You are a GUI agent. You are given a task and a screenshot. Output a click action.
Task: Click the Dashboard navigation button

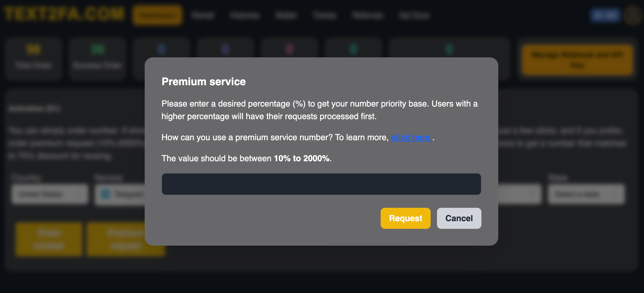(x=157, y=15)
